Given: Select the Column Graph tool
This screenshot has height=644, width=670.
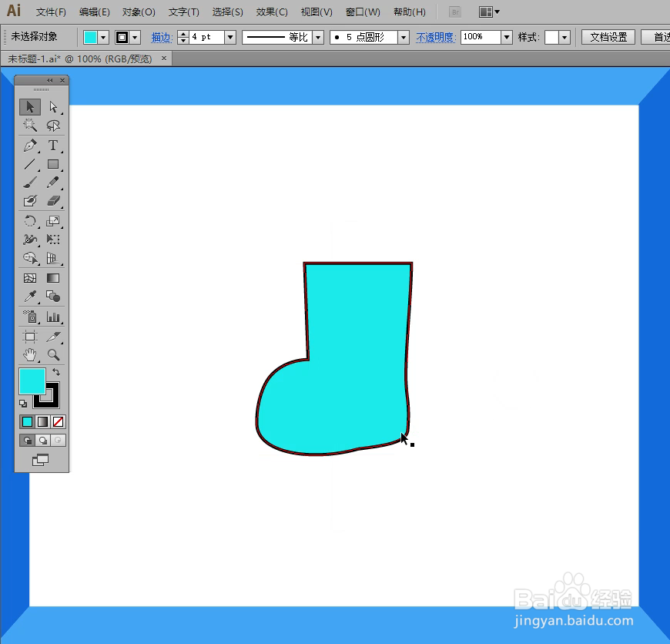Looking at the screenshot, I should click(53, 317).
